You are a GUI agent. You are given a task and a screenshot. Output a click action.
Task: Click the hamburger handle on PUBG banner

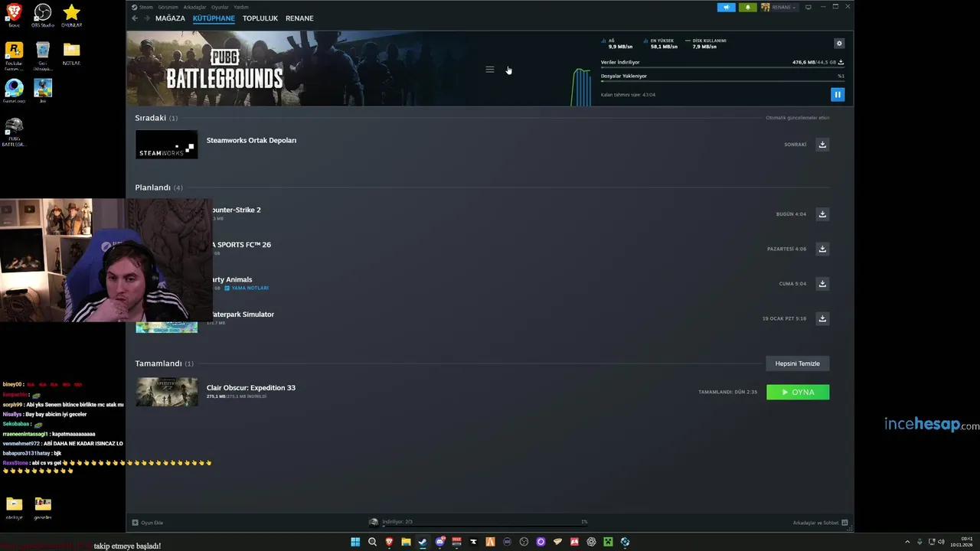(x=490, y=70)
